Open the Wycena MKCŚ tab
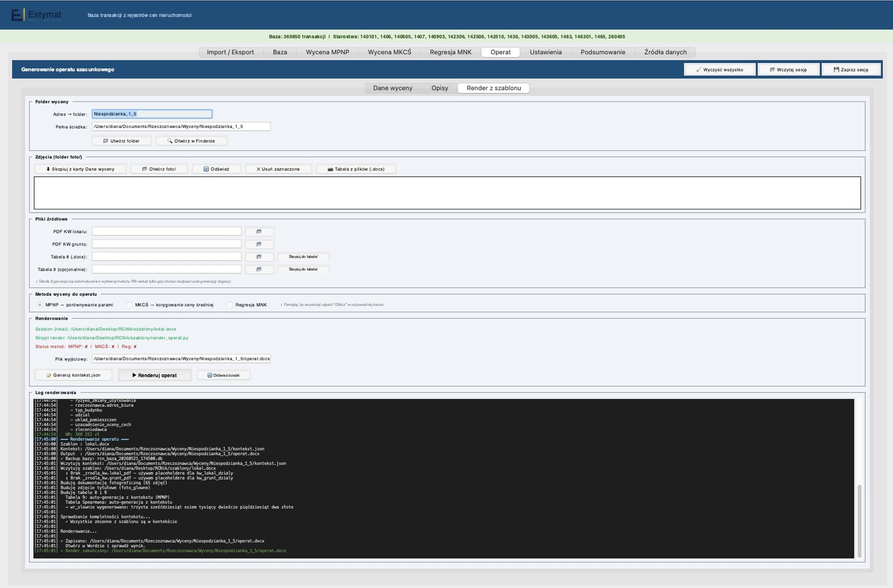The width and height of the screenshot is (893, 588). pos(389,52)
